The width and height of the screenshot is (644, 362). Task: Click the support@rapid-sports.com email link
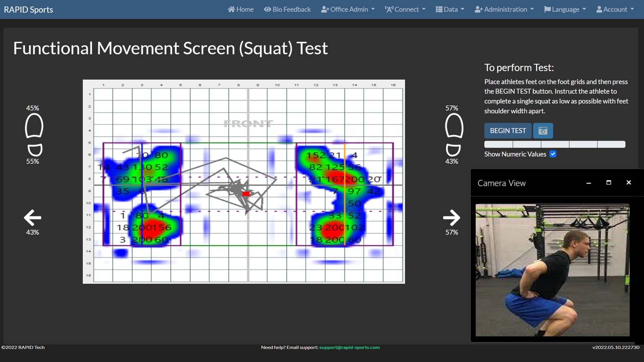(x=349, y=347)
